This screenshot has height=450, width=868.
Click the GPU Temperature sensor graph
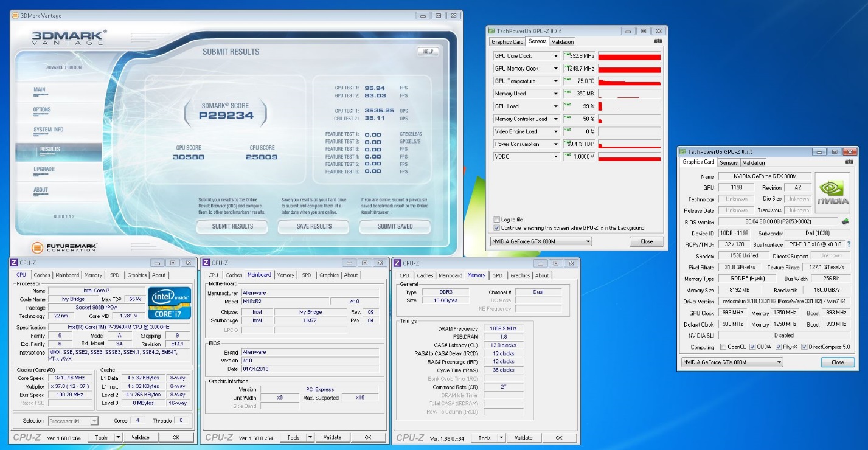coord(629,81)
